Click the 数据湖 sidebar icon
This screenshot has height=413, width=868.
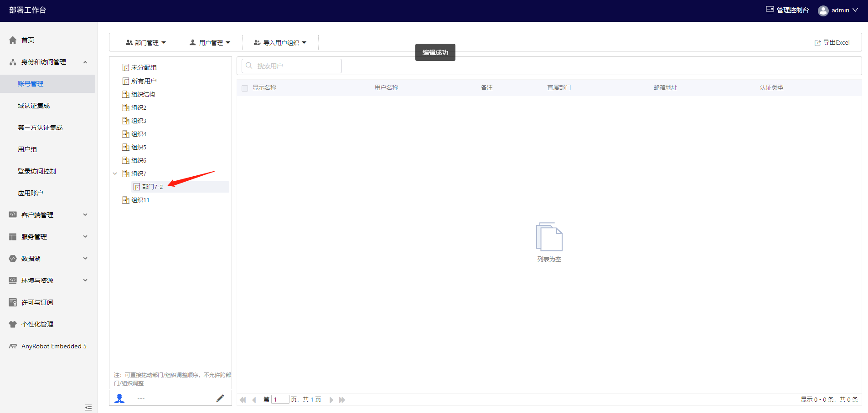pyautogui.click(x=13, y=259)
